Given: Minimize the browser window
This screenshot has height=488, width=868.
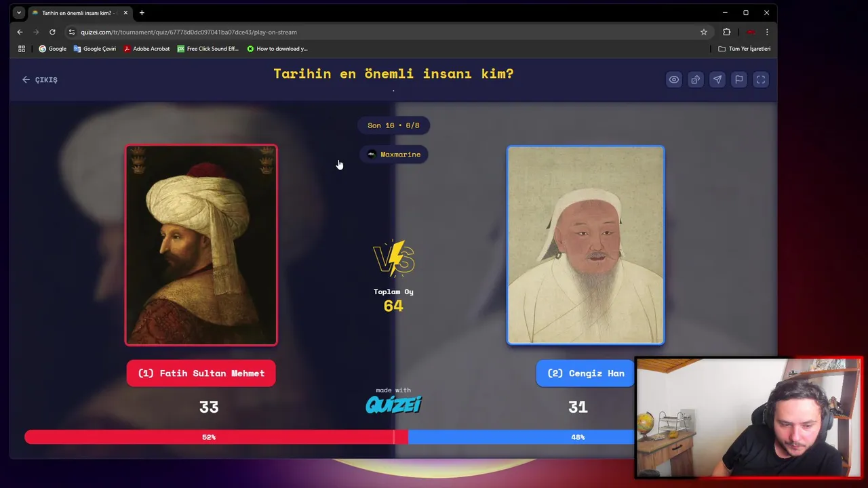Looking at the screenshot, I should [x=725, y=13].
